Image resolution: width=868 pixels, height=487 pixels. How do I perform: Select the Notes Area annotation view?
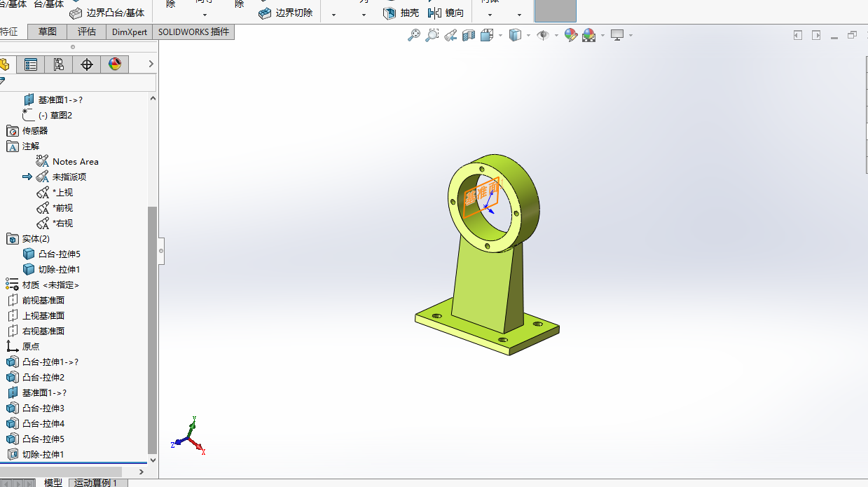tap(75, 162)
